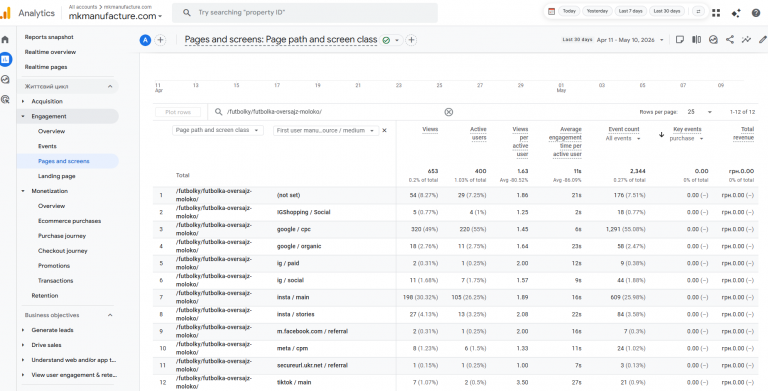The width and height of the screenshot is (768, 391).
Task: Click the edit comparisons columns icon
Action: coord(696,40)
